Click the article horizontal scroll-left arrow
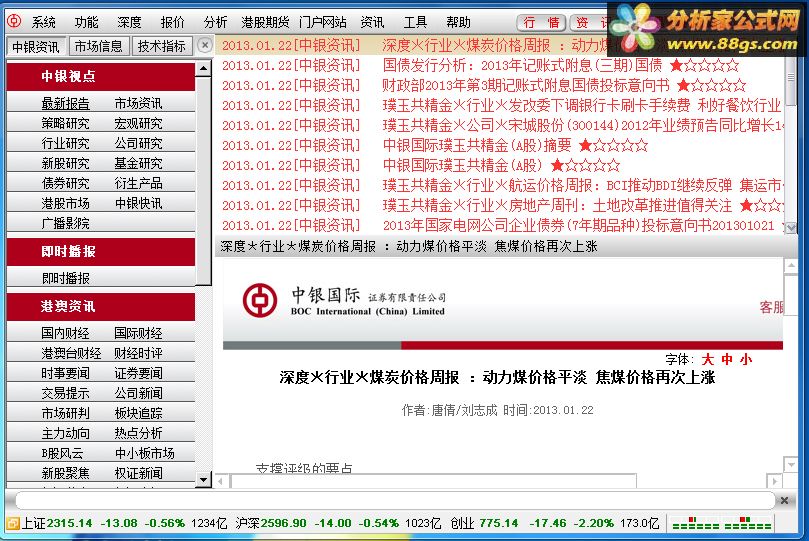 221,481
